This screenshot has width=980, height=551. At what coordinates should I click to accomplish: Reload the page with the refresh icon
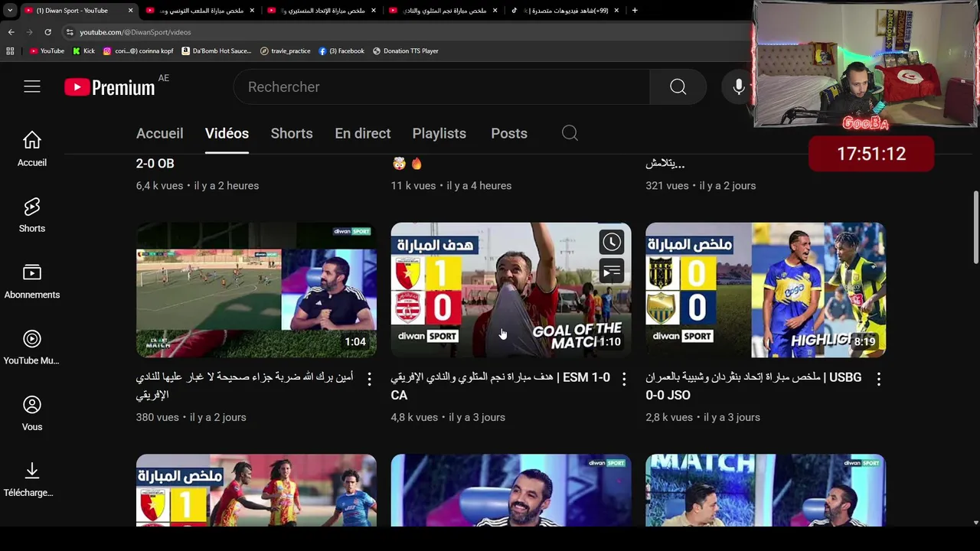coord(47,32)
